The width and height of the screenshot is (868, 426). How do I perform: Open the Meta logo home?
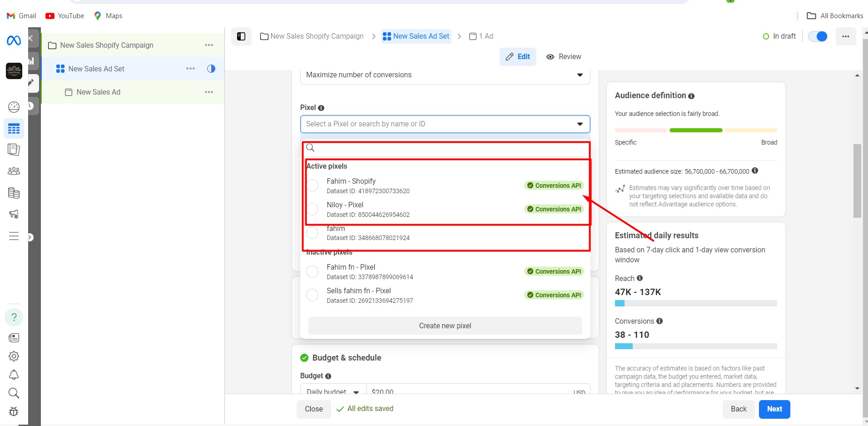14,41
